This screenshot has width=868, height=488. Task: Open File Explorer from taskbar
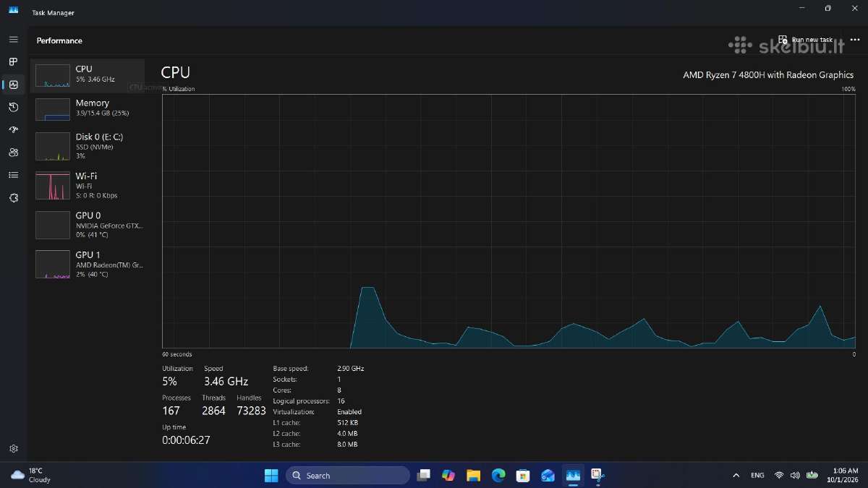473,475
